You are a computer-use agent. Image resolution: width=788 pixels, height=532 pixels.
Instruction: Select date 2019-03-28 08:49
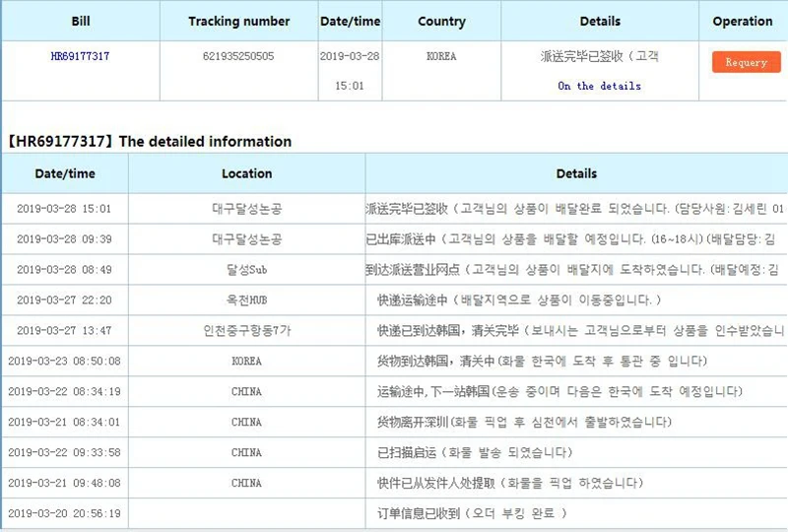[64, 270]
